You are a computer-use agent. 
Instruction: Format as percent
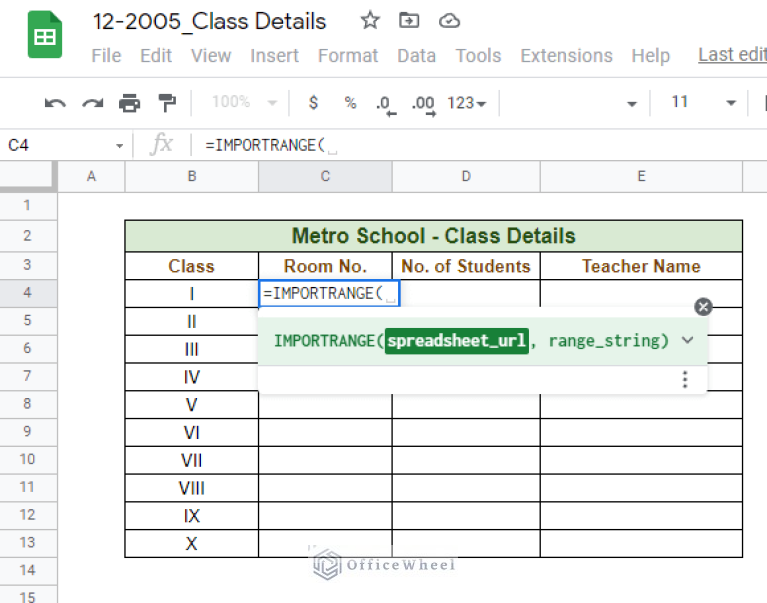(x=350, y=102)
